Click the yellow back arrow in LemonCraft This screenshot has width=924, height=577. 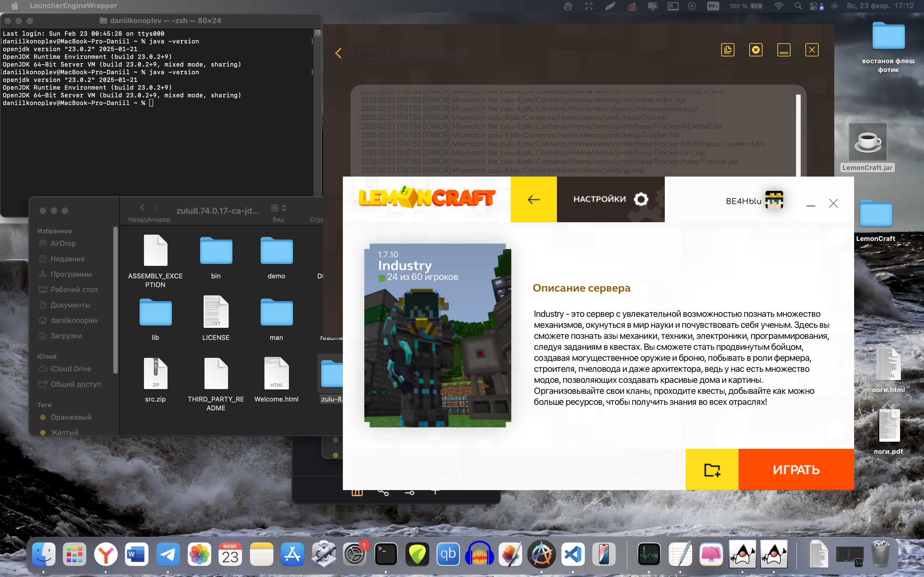(x=533, y=199)
